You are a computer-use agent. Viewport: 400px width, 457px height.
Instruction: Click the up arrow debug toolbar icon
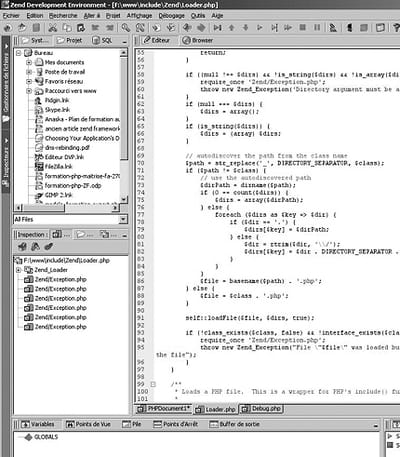(231, 28)
